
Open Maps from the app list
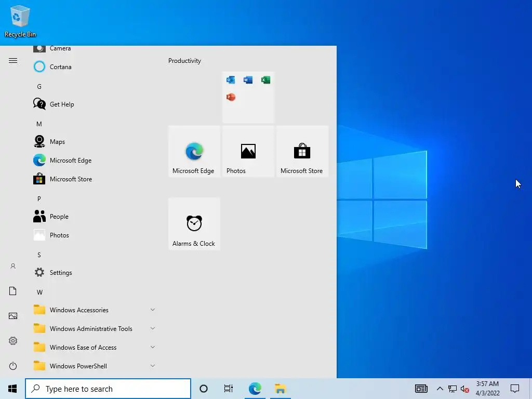coord(95,141)
